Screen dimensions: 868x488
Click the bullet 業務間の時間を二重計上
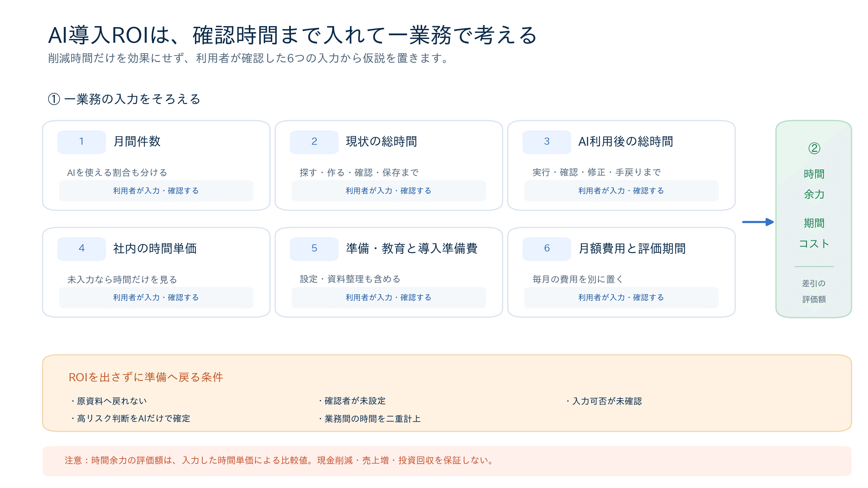(x=369, y=419)
